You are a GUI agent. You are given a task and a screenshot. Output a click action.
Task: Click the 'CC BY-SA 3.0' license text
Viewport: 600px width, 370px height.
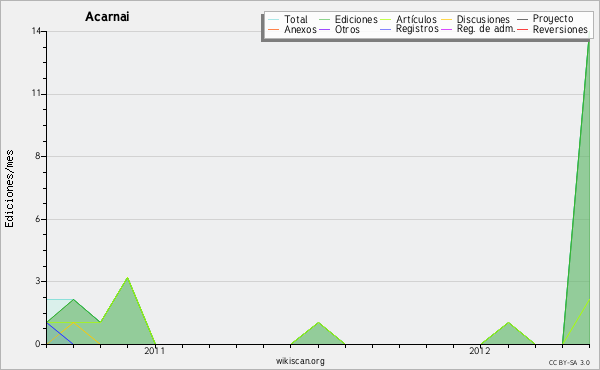(569, 363)
